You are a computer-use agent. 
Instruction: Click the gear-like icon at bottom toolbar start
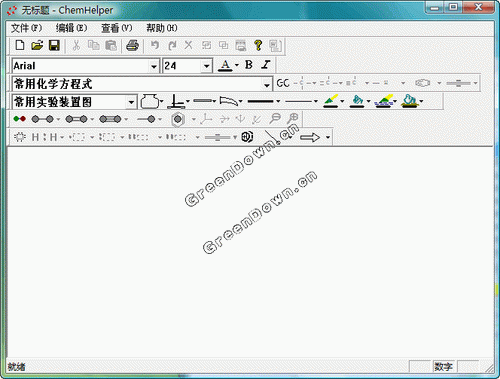pos(20,137)
